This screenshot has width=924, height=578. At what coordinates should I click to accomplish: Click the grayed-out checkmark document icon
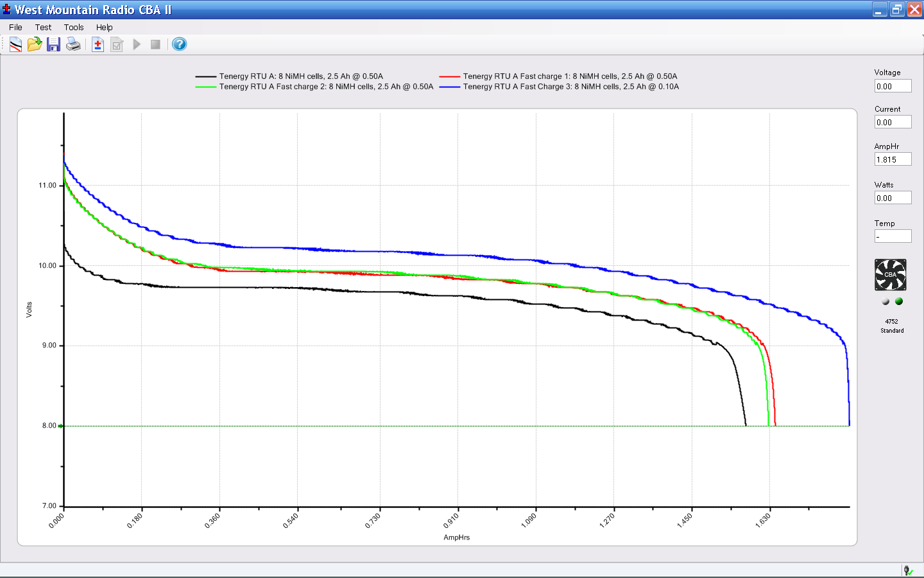pos(117,44)
